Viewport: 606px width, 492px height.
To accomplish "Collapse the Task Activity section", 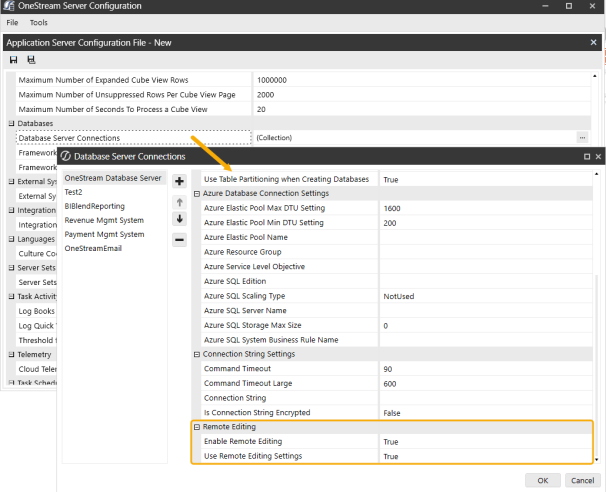I will point(12,296).
